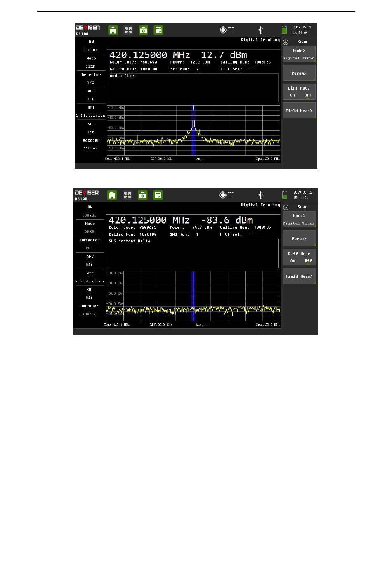Open fullscreen icon in the SMS Hello screen
392x581 pixels.
point(128,195)
